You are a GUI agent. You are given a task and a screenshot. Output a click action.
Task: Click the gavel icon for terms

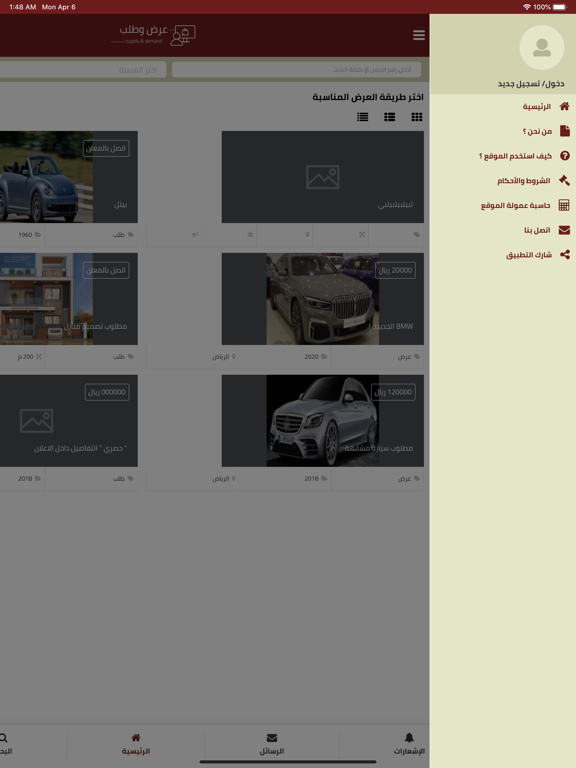[x=564, y=180]
